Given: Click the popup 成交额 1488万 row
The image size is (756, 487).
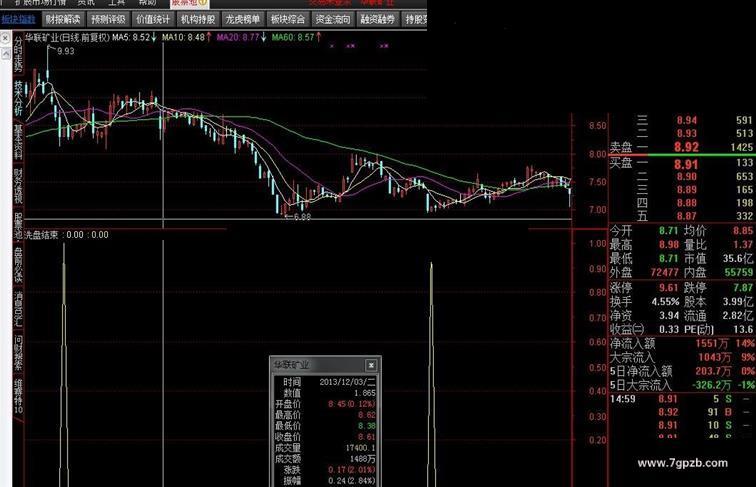Looking at the screenshot, I should 325,459.
